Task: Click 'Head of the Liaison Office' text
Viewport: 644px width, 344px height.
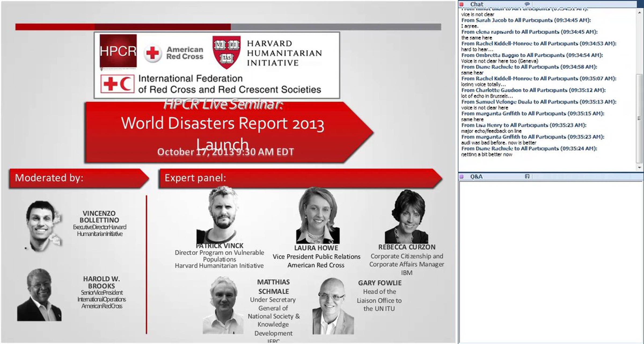Action: tap(379, 296)
